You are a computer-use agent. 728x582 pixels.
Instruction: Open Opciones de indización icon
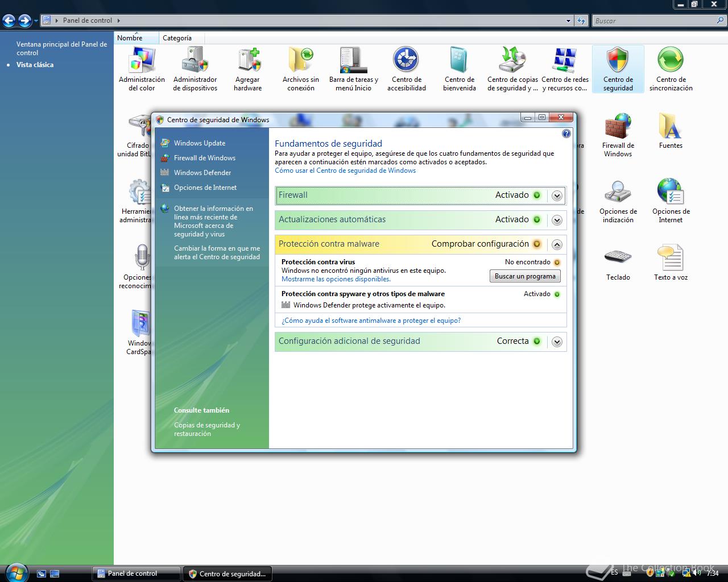[618, 201]
